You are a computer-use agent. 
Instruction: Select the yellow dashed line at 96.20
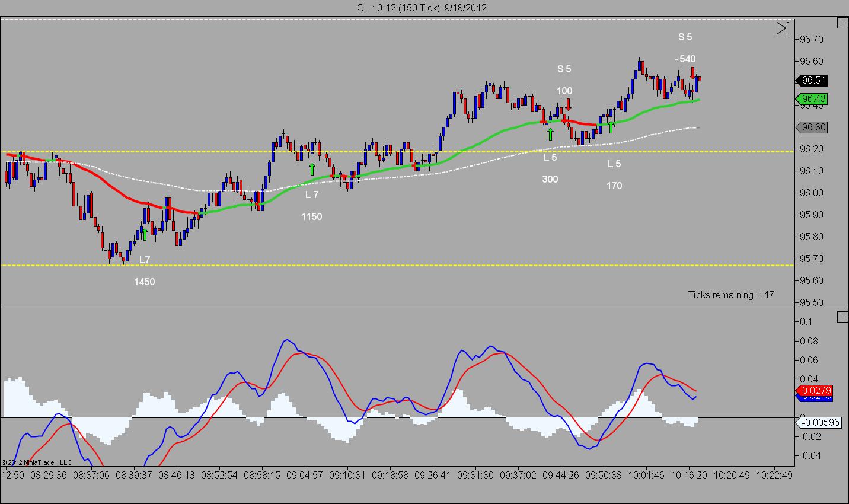click(x=397, y=151)
